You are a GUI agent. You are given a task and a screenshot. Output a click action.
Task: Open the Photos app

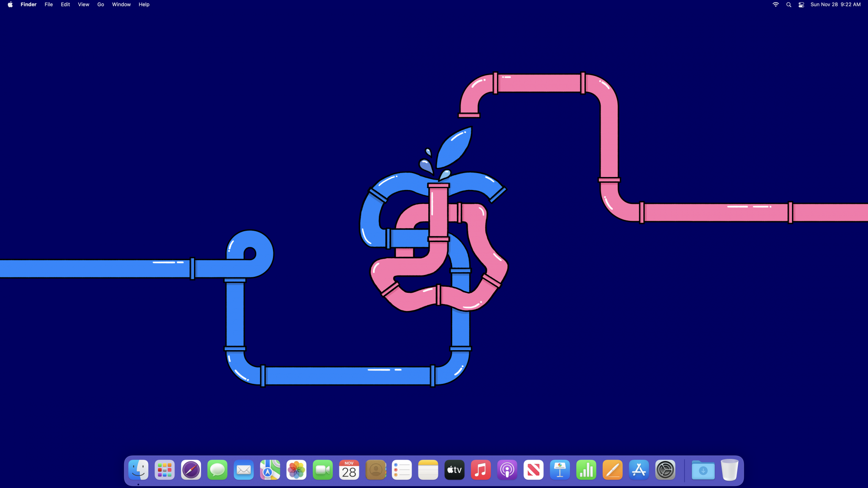[x=296, y=470]
